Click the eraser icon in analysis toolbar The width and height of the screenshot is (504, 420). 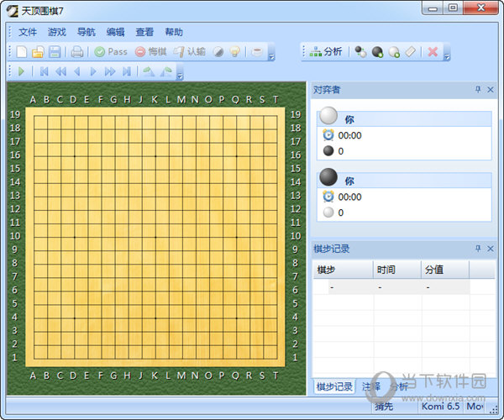pos(411,52)
